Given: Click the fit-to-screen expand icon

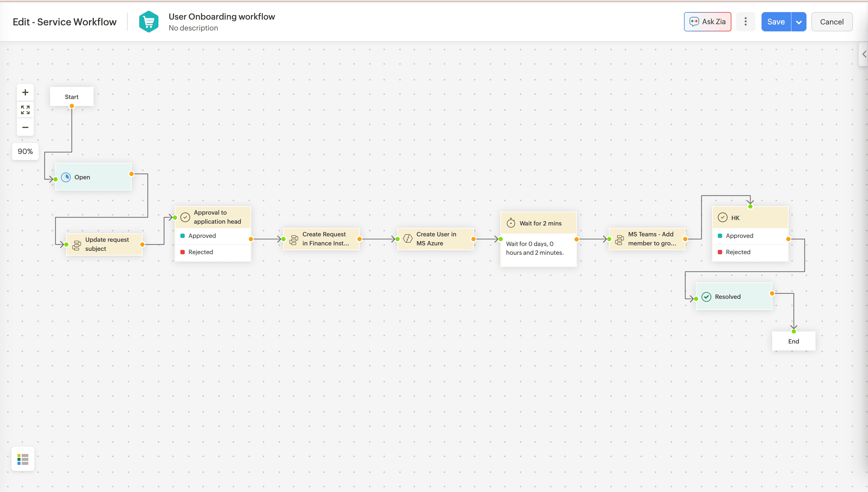Looking at the screenshot, I should 25,110.
